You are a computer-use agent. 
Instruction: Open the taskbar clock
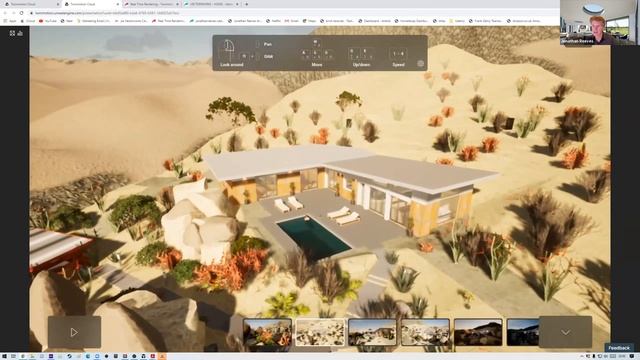(x=622, y=356)
